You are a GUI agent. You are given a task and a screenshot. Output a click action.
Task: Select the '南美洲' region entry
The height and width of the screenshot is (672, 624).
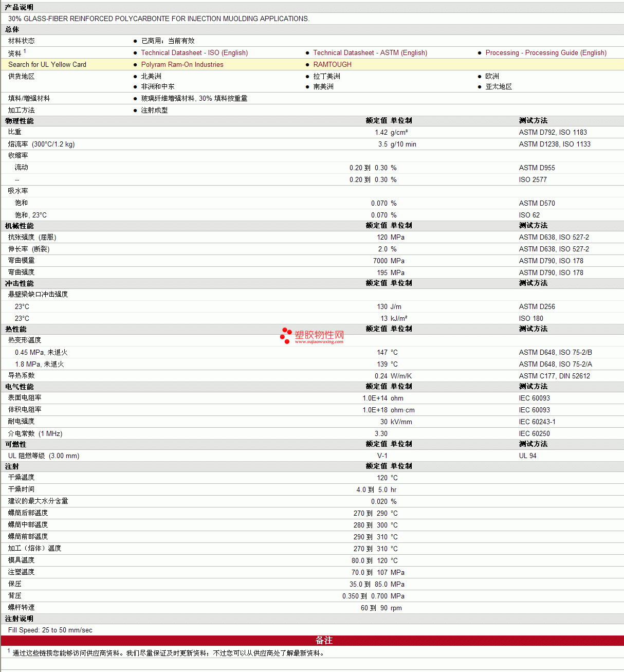click(x=323, y=87)
